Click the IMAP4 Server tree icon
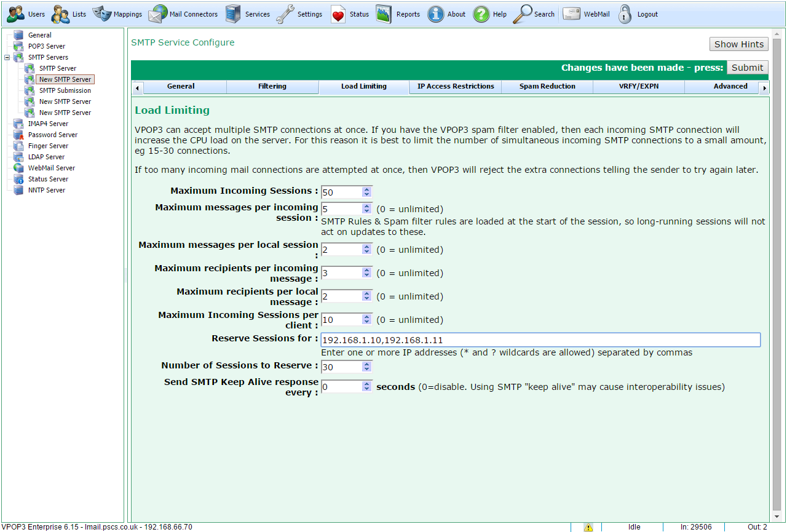 [x=18, y=124]
